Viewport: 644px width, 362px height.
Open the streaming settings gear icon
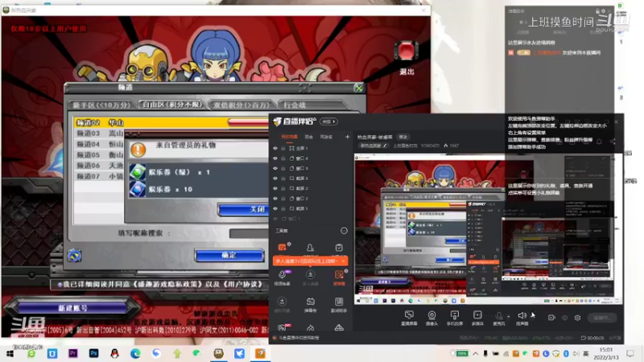click(x=577, y=318)
